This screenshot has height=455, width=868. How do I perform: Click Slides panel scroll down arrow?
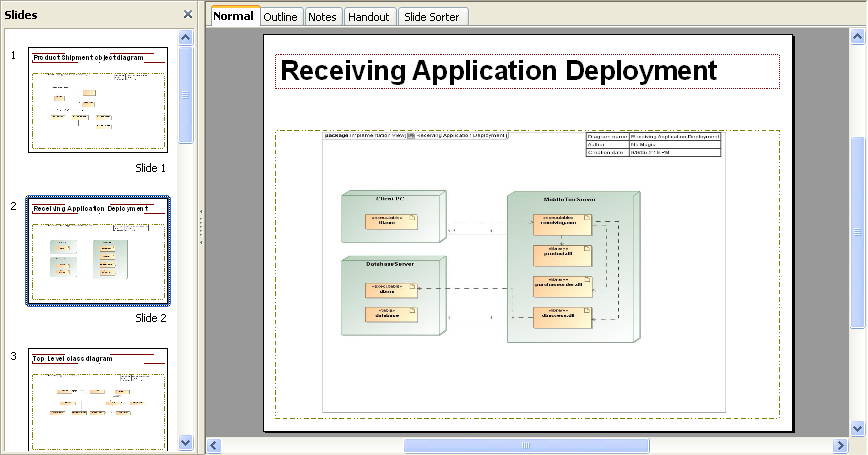186,442
